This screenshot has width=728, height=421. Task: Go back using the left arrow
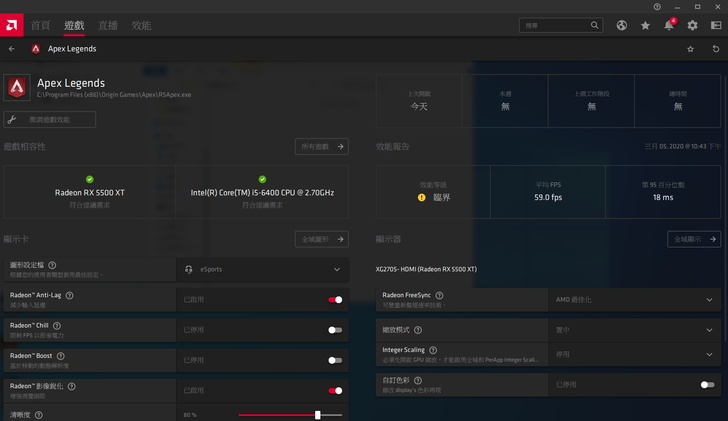12,48
